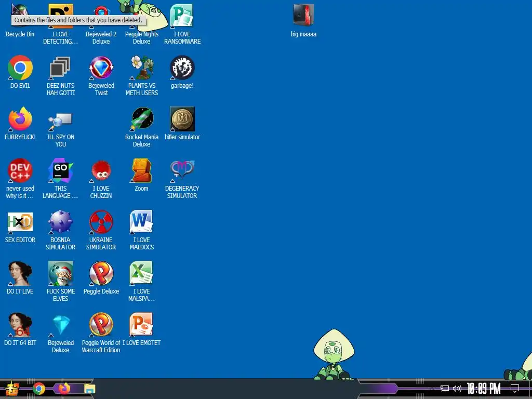Open the garbage! desktop shortcut
Screen dimensions: 532x399
point(182,72)
